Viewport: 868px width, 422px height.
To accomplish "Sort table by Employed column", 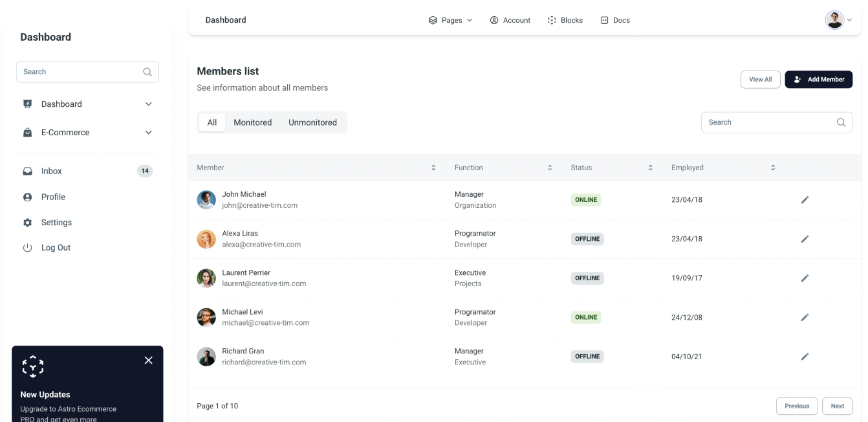I will coord(773,168).
